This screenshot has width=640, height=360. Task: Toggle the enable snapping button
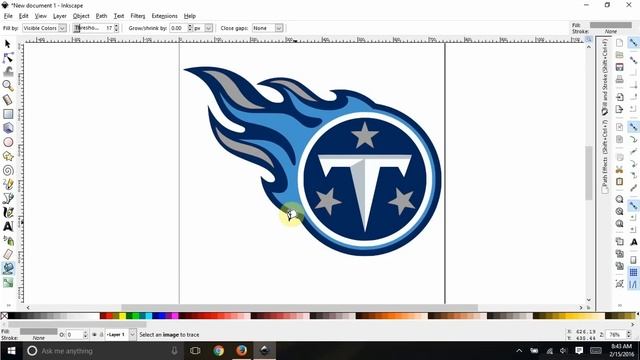[633, 43]
